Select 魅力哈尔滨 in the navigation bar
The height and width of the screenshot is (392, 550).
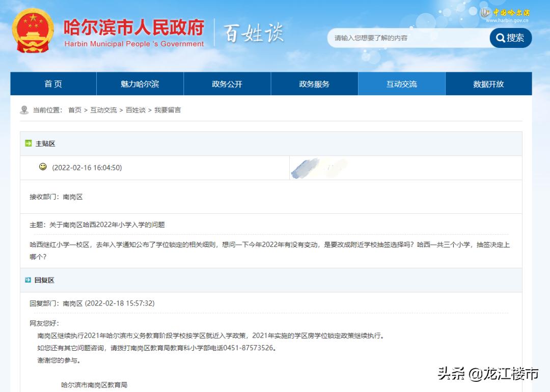click(140, 83)
